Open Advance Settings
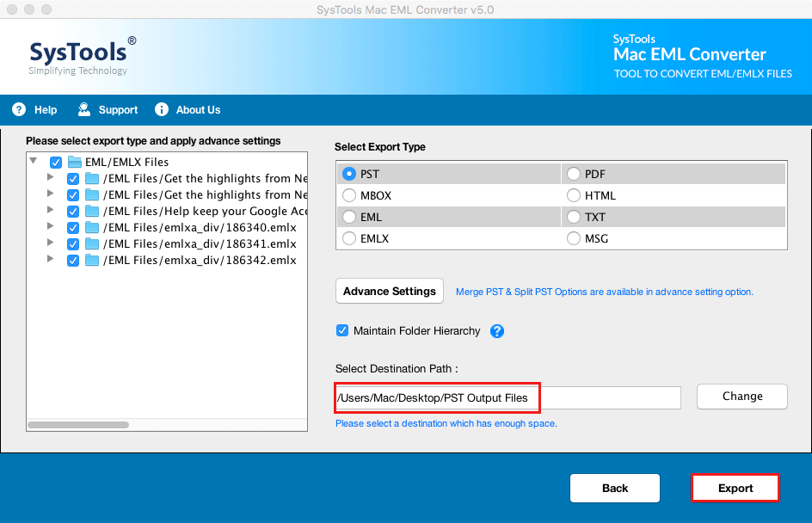This screenshot has width=812, height=523. coord(390,291)
